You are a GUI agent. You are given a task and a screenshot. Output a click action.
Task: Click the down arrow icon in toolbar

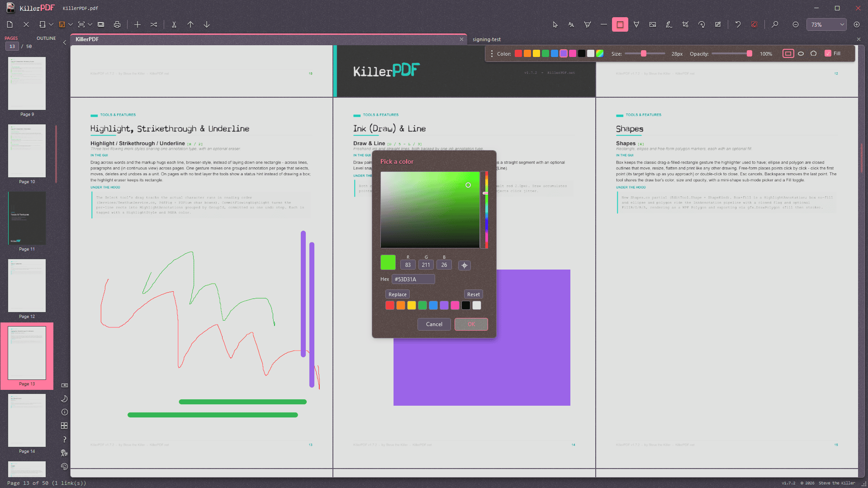click(x=207, y=24)
